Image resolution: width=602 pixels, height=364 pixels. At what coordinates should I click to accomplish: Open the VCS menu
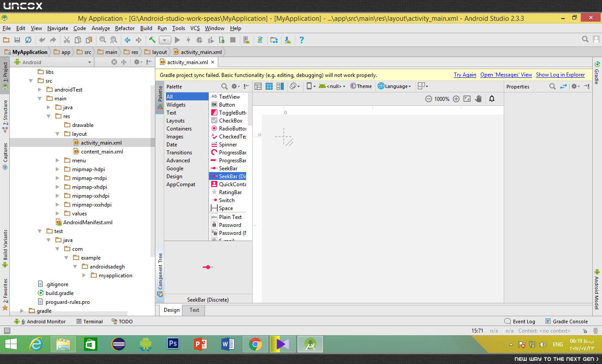(x=195, y=28)
